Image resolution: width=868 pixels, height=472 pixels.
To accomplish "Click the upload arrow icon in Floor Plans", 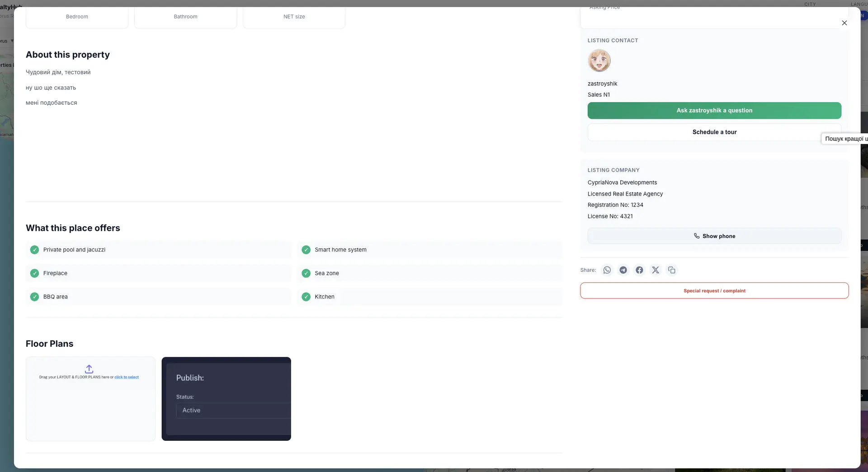I will (x=89, y=369).
